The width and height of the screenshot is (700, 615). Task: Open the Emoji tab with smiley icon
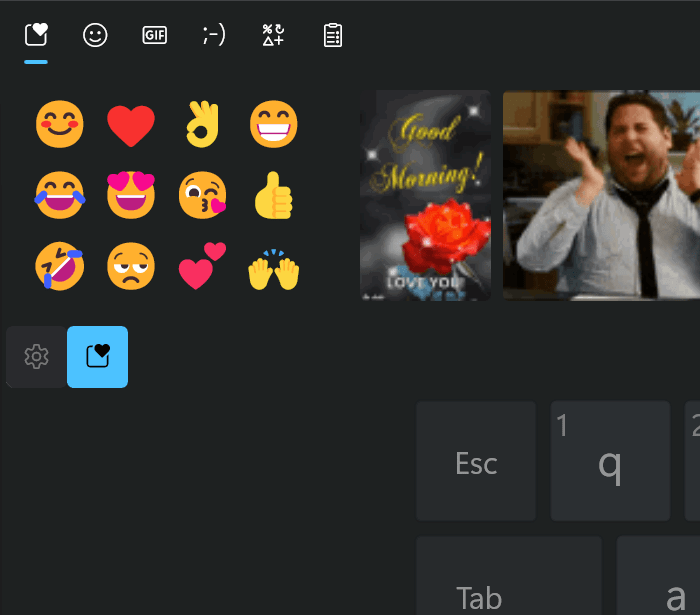(x=95, y=35)
